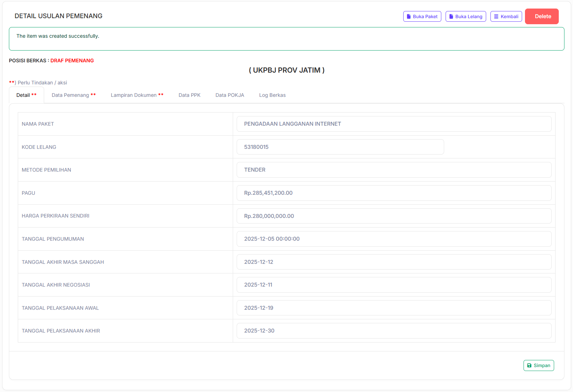
Task: Click the Simpan floppy disk icon
Action: point(529,366)
